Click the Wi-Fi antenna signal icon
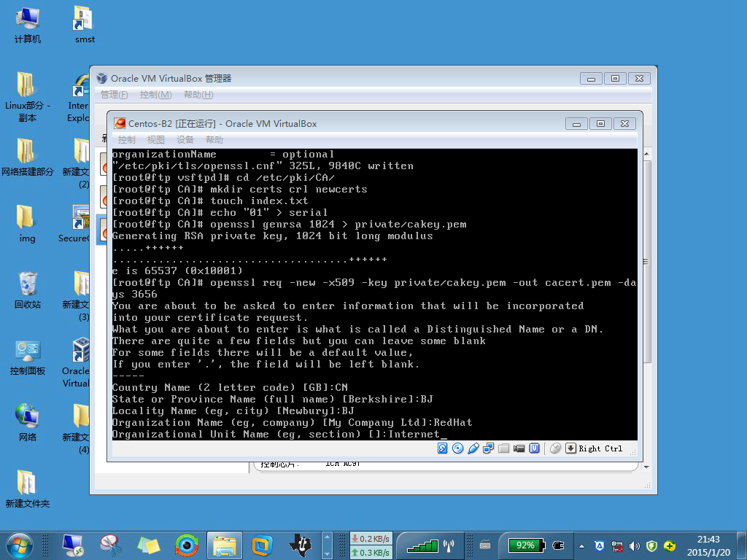 click(449, 545)
